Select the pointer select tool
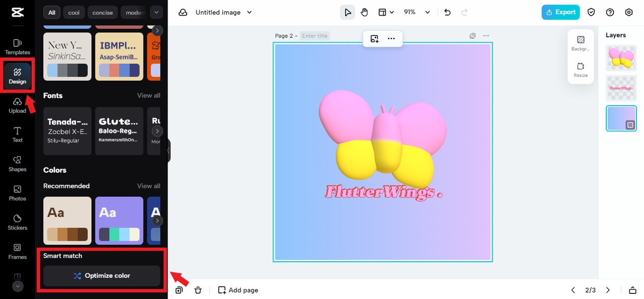The width and height of the screenshot is (644, 299). click(347, 12)
